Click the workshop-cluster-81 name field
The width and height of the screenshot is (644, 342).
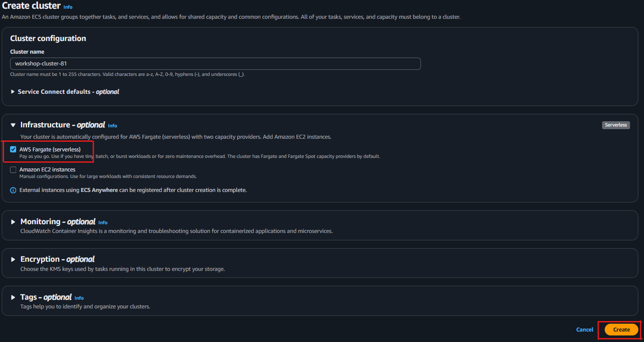[215, 63]
